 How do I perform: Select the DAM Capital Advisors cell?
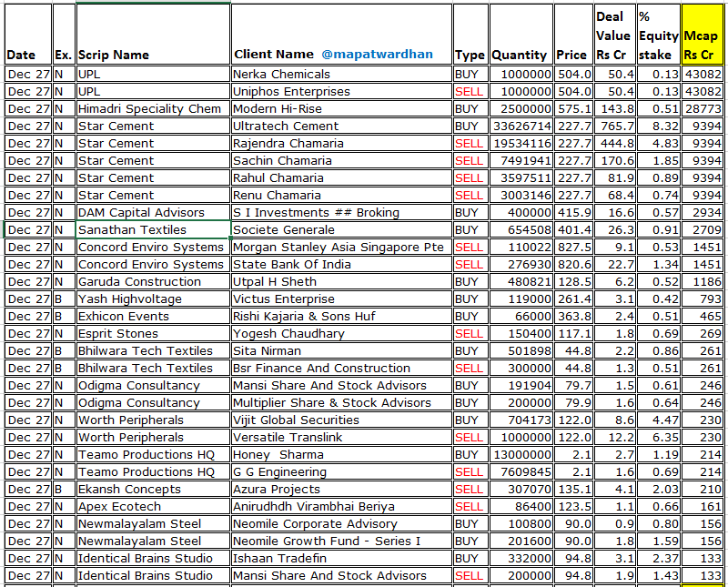(153, 212)
